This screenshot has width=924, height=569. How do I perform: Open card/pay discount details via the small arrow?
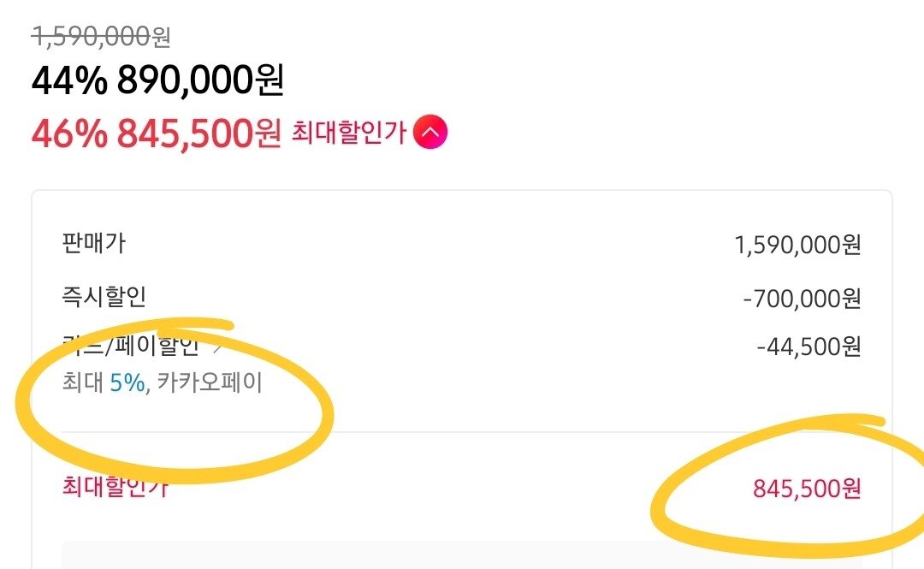[x=216, y=347]
